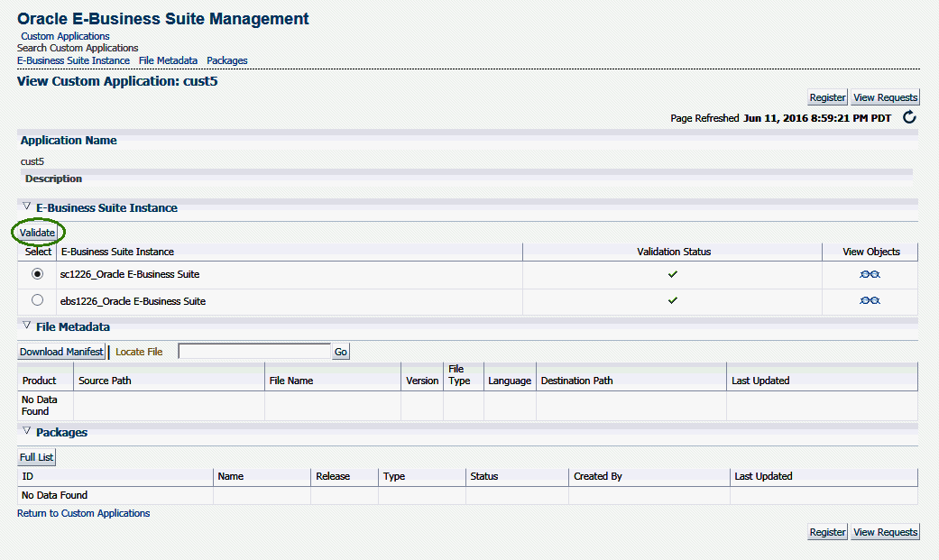
Task: Click sc1226_Oracle E-Business Suite instance name
Action: pyautogui.click(x=130, y=274)
